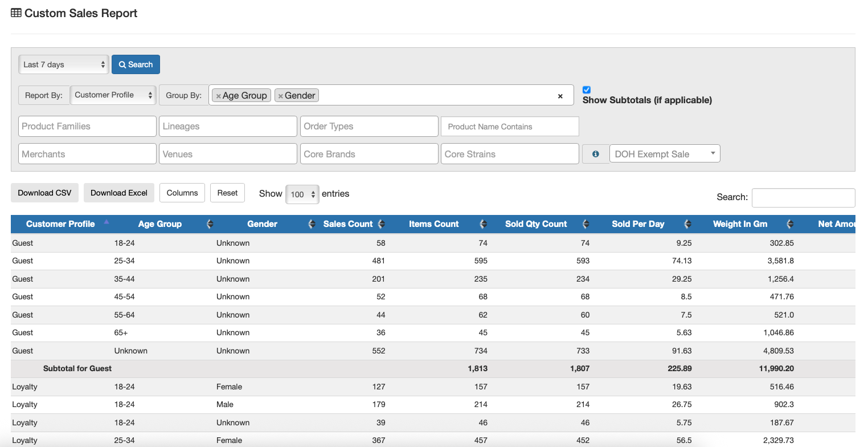The width and height of the screenshot is (868, 447).
Task: Uncheck the Show Subtotals checkbox
Action: pyautogui.click(x=587, y=90)
